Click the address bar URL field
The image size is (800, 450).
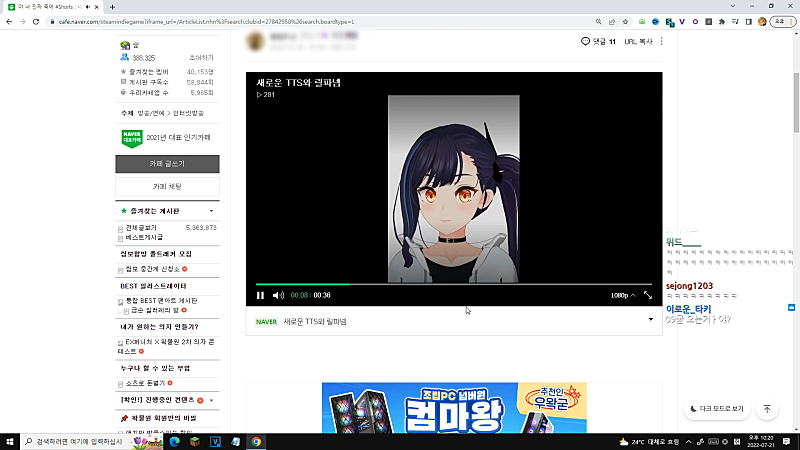coord(321,22)
